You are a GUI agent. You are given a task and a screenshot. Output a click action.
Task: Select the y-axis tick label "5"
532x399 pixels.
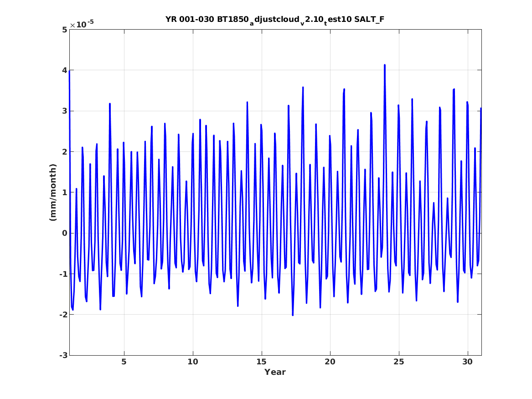(x=64, y=30)
